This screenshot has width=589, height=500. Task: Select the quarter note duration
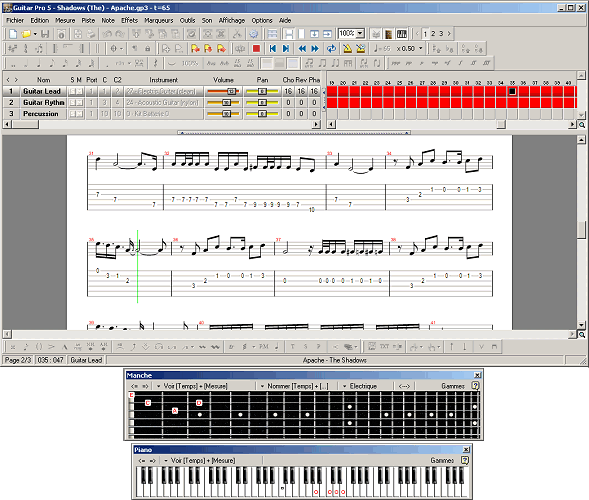click(x=39, y=63)
